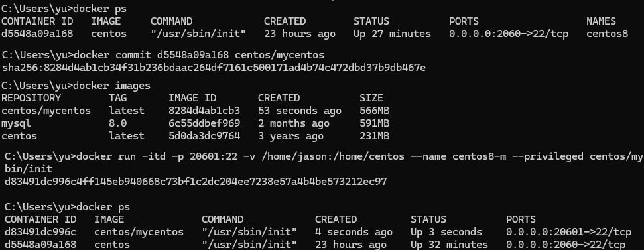Click the container ID d83491dc996c in last listing
644x250 pixels.
pyautogui.click(x=40, y=232)
